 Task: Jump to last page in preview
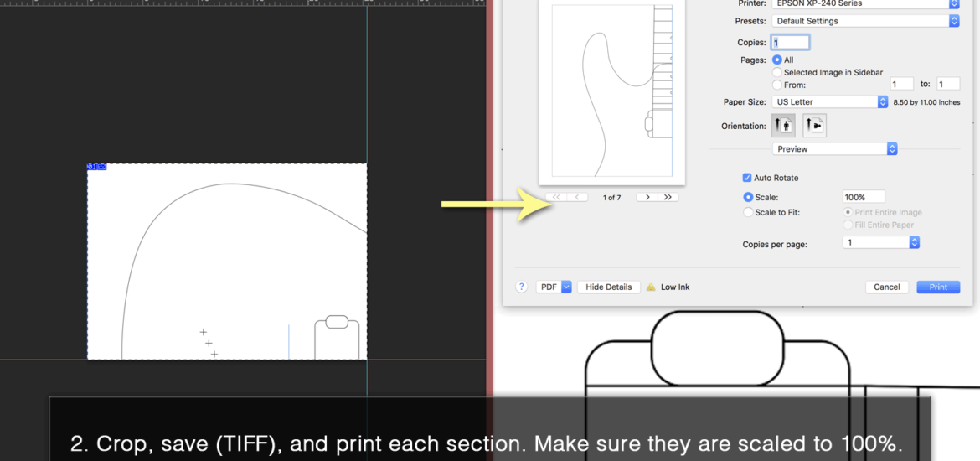pos(668,197)
